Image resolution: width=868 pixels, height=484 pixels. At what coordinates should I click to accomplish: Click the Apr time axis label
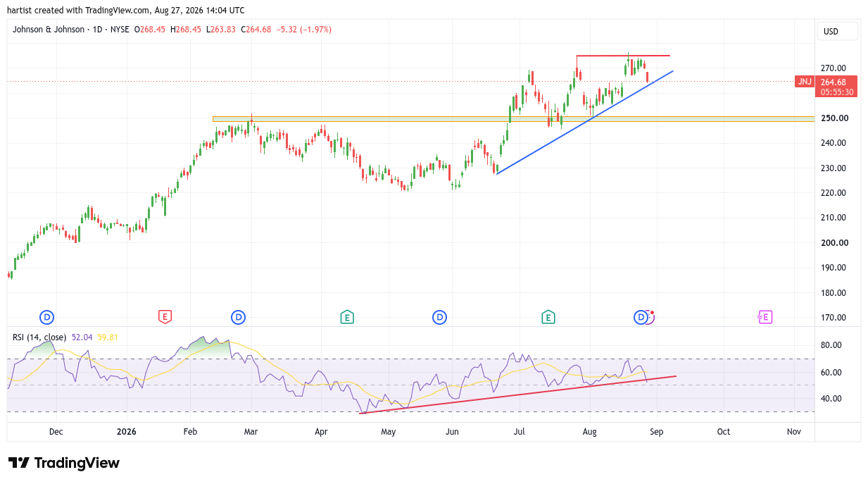pos(321,432)
